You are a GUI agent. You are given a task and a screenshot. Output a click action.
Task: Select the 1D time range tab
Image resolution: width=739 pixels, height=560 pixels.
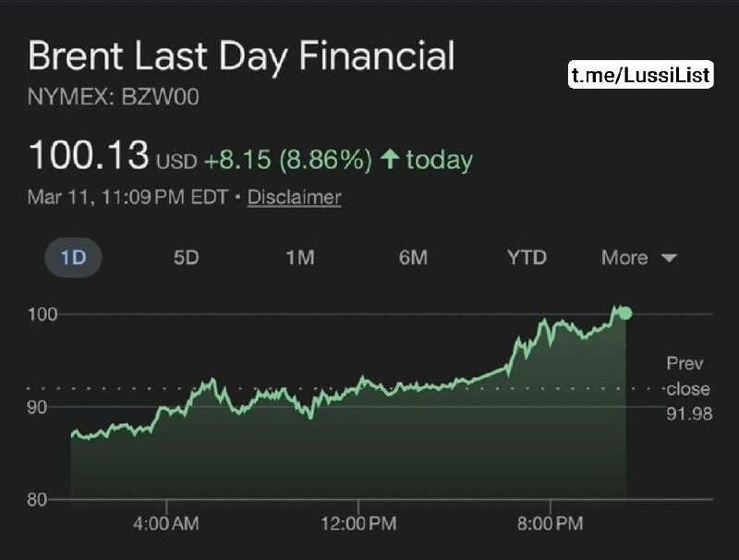click(x=73, y=258)
